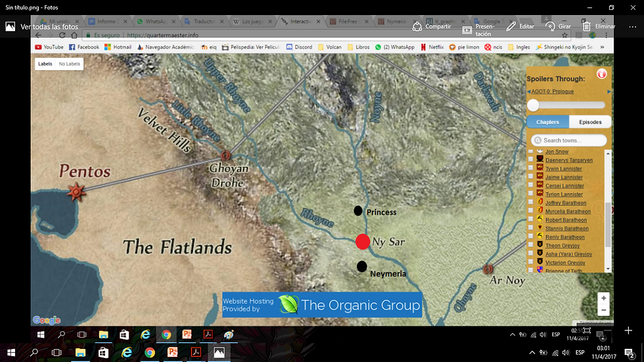Switch to the Episodes tab
Viewport: 644px width, 362px height.
coord(590,122)
